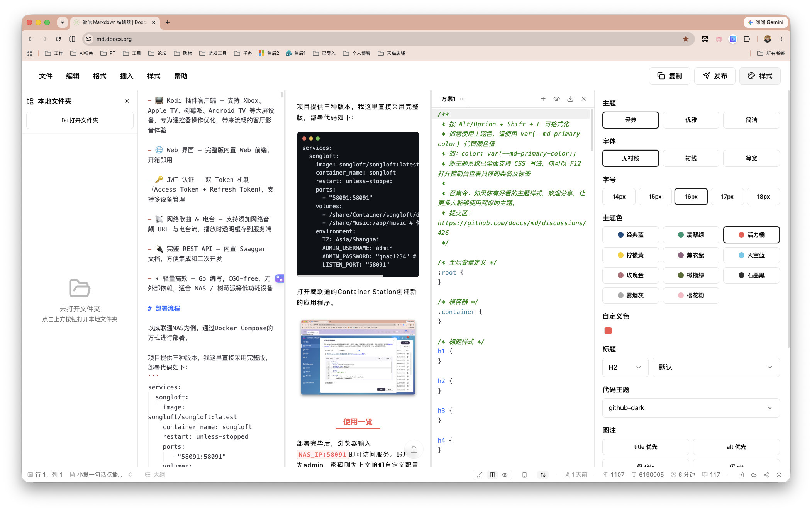Open the H2 heading level dropdown
The height and width of the screenshot is (511, 812).
pyautogui.click(x=626, y=367)
